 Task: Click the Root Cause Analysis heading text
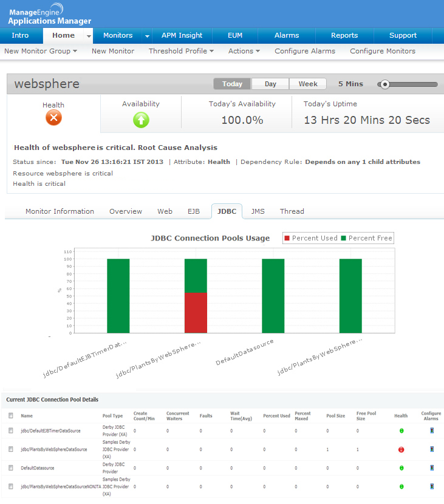(x=178, y=148)
